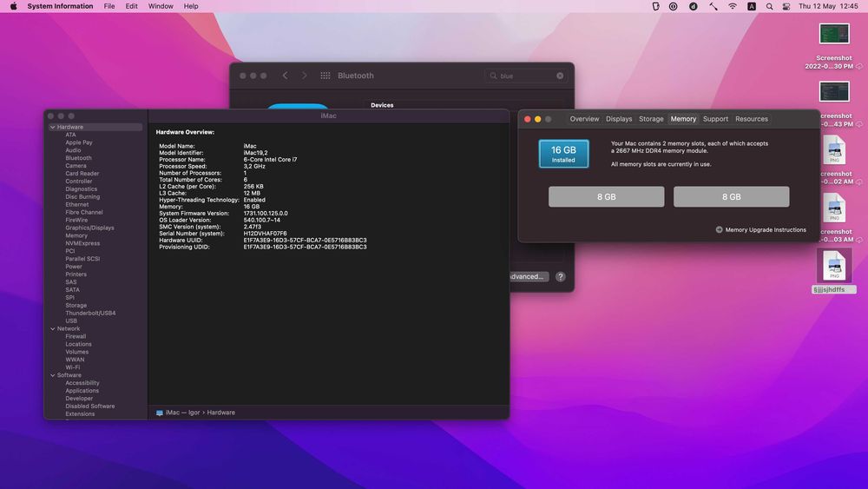Click the Memory Upgrade Instructions arrow icon
Viewport: 868px width, 489px height.
(x=719, y=229)
